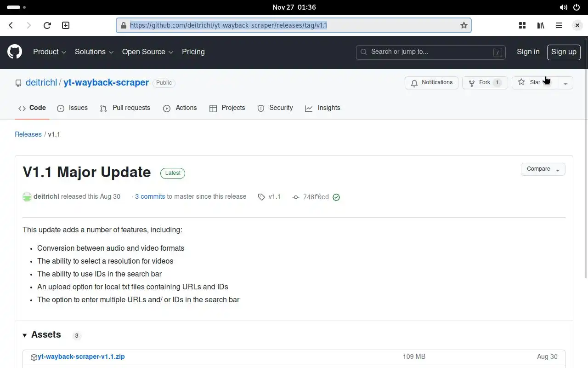Click deitrichl's avatar image
The width and height of the screenshot is (588, 368).
(27, 197)
